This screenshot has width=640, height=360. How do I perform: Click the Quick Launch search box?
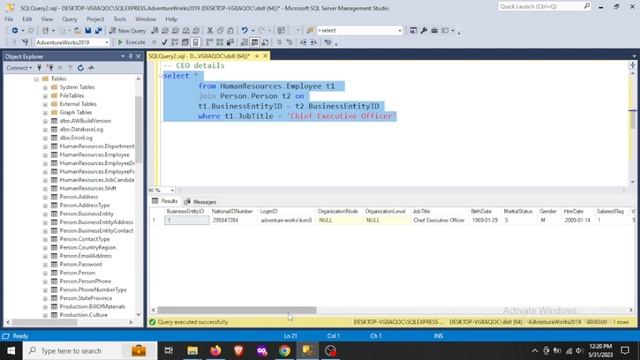[x=544, y=7]
